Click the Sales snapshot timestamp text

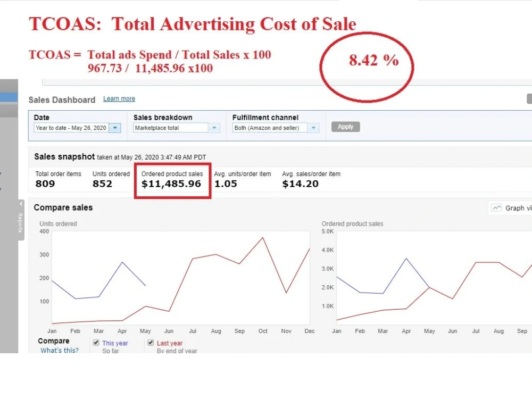tap(151, 157)
